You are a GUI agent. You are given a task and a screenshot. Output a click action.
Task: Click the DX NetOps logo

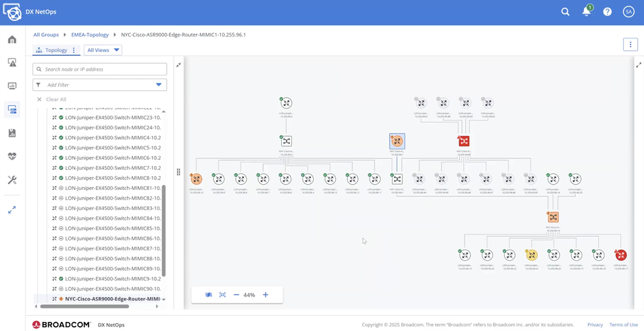point(12,12)
